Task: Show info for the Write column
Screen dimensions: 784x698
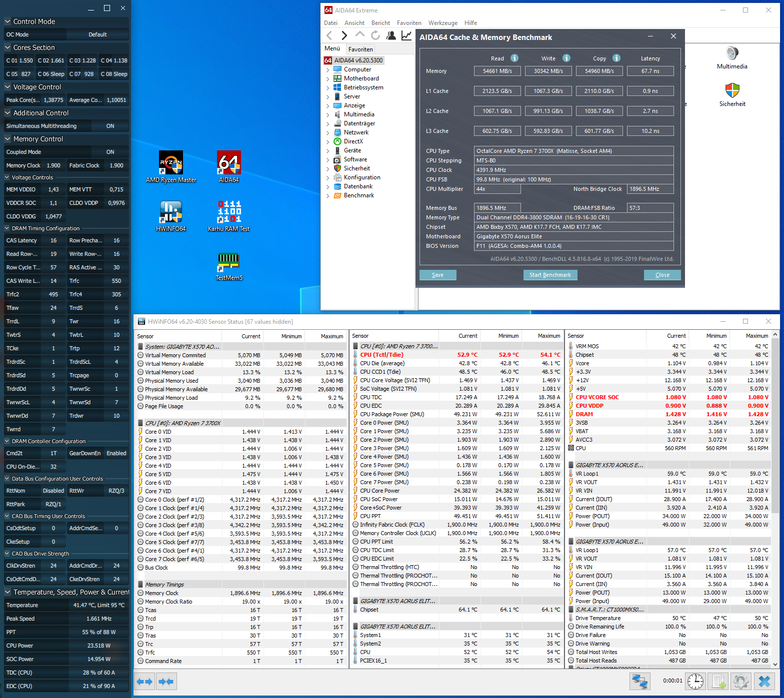Action: tap(566, 58)
